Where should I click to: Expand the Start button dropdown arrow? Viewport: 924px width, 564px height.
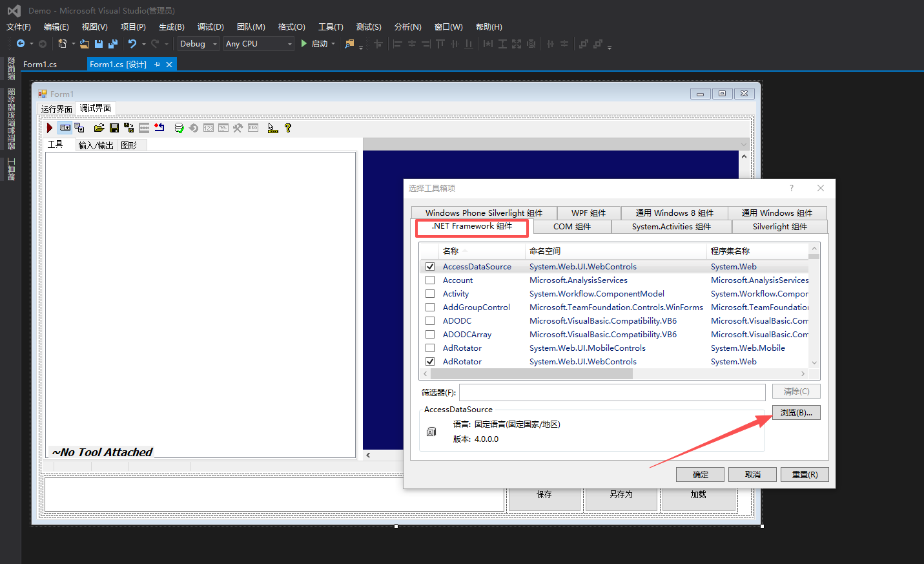click(x=333, y=44)
